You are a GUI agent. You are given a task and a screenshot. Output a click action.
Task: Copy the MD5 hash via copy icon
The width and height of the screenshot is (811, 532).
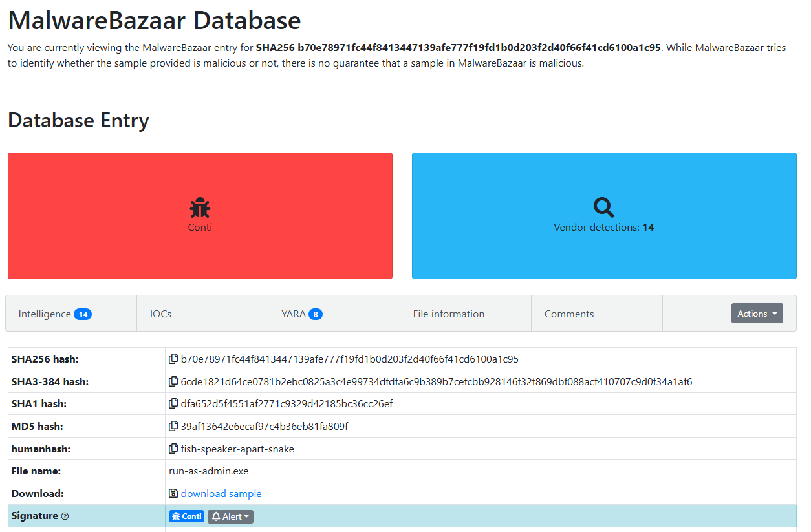tap(173, 427)
